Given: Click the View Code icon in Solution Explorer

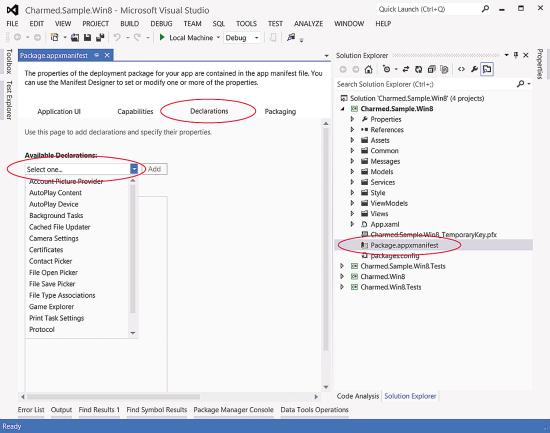Looking at the screenshot, I should [461, 69].
